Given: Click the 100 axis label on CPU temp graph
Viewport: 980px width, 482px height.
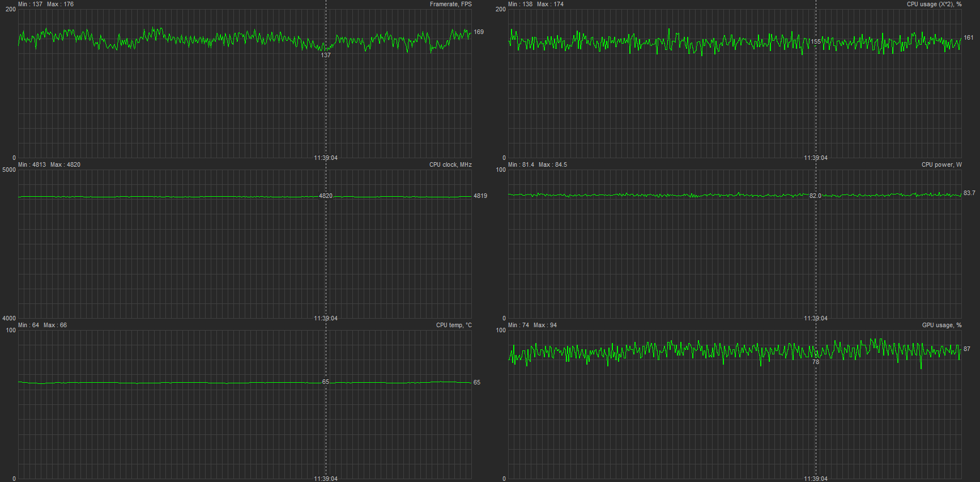Looking at the screenshot, I should 11,331.
